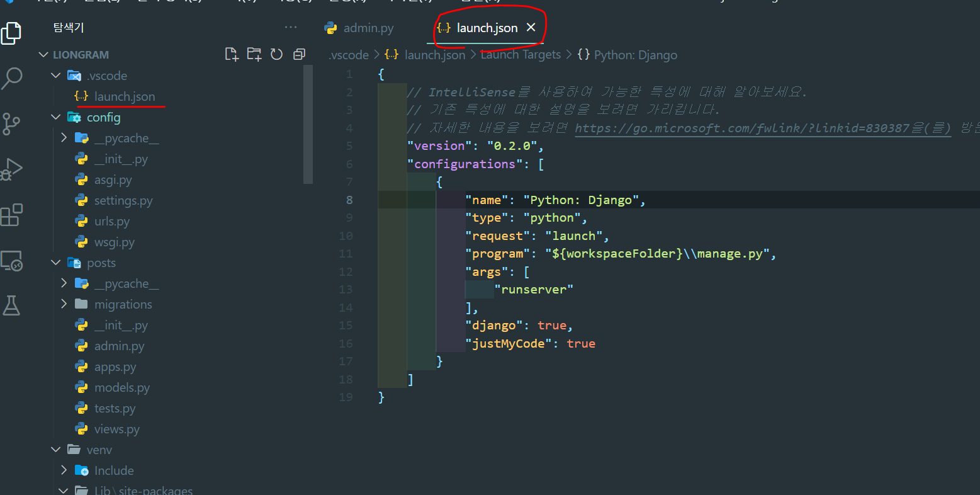Click the "request" key in editor

(498, 236)
